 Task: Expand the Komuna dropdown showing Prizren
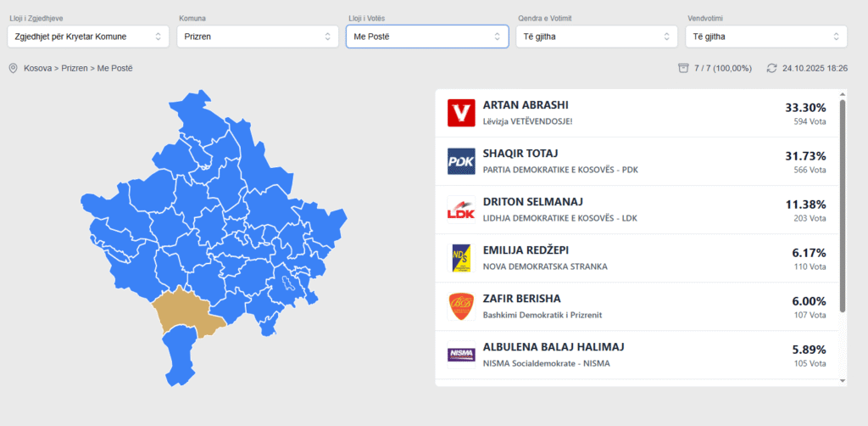(258, 36)
